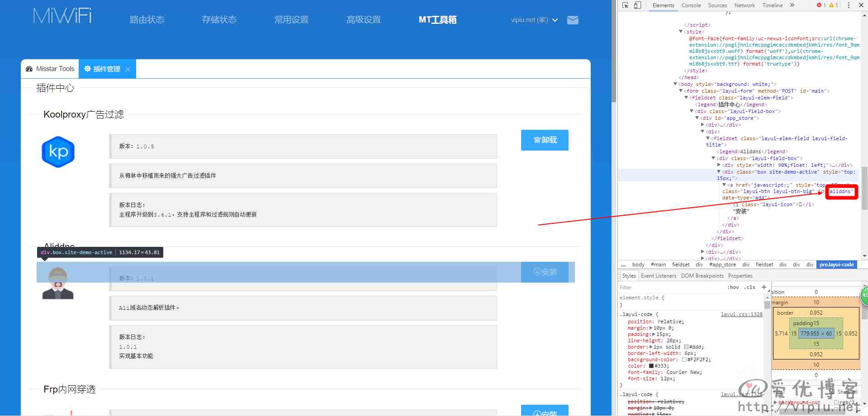Viewport: 868px width, 416px height.
Task: Open 存储状态 menu
Action: click(219, 19)
